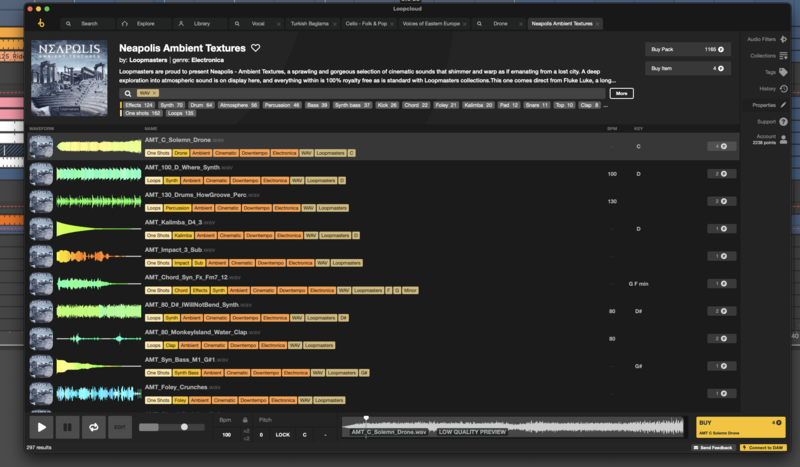Filter by the Effects 124 tag

[139, 105]
